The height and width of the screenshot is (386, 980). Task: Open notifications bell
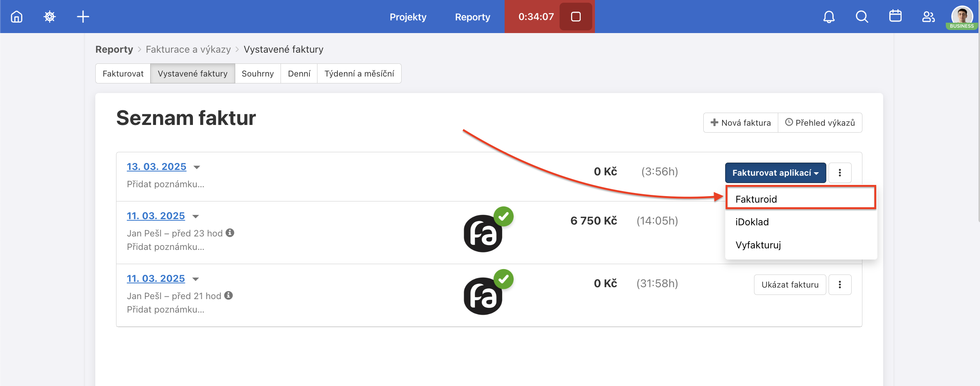click(x=829, y=17)
